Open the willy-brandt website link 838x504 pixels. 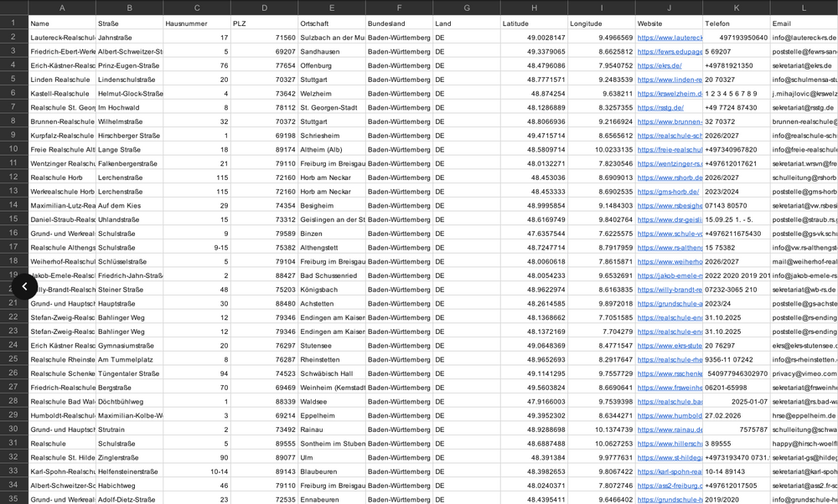tap(670, 290)
